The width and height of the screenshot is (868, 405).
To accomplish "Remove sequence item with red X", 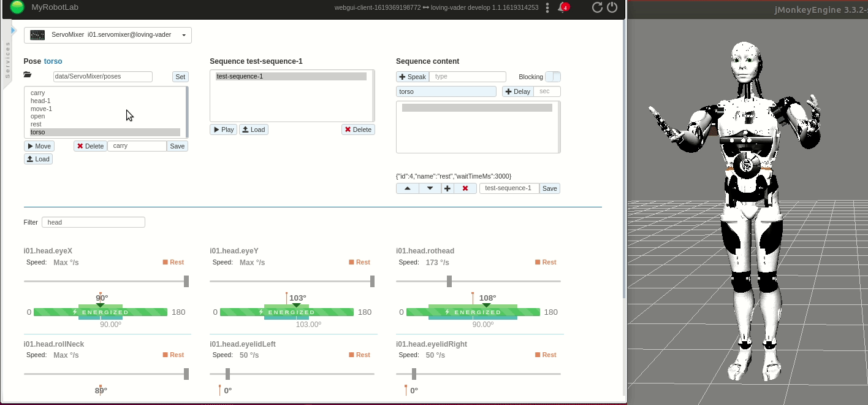I will (x=465, y=188).
